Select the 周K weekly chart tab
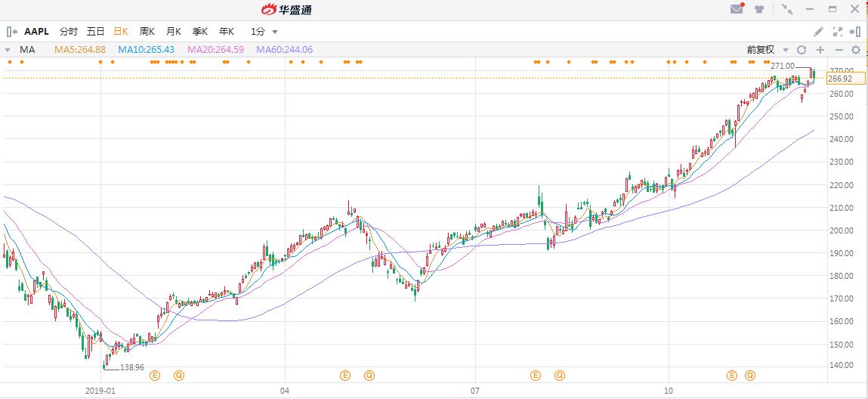 (147, 32)
